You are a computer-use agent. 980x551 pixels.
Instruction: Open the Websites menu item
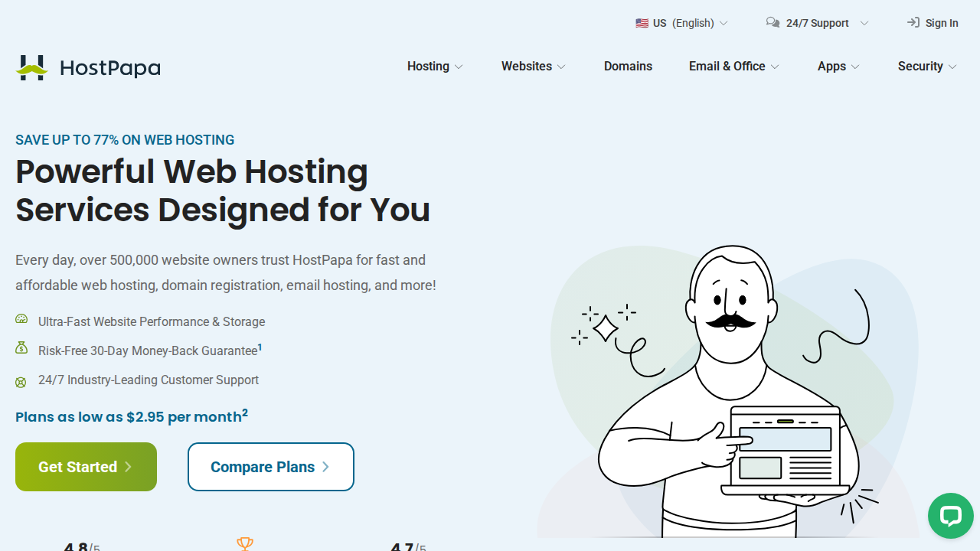[x=527, y=67]
